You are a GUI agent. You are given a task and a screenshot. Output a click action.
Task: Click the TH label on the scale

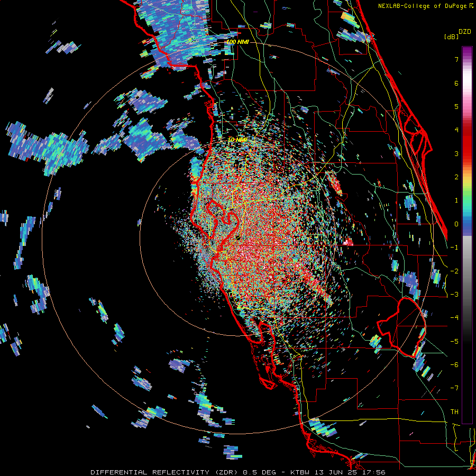[x=454, y=412]
